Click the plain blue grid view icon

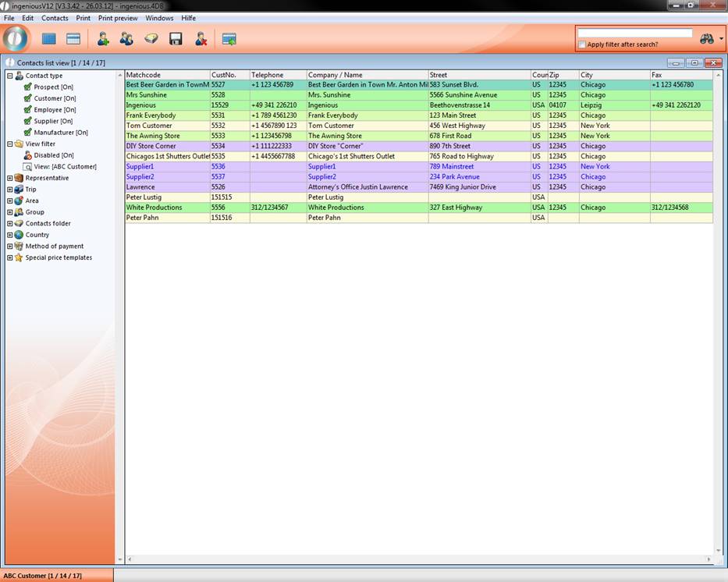click(49, 39)
